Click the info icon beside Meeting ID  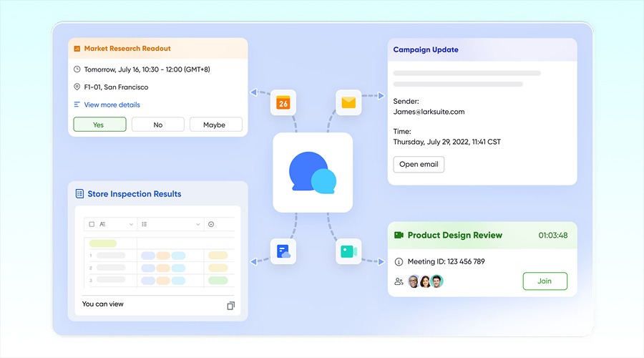click(399, 262)
